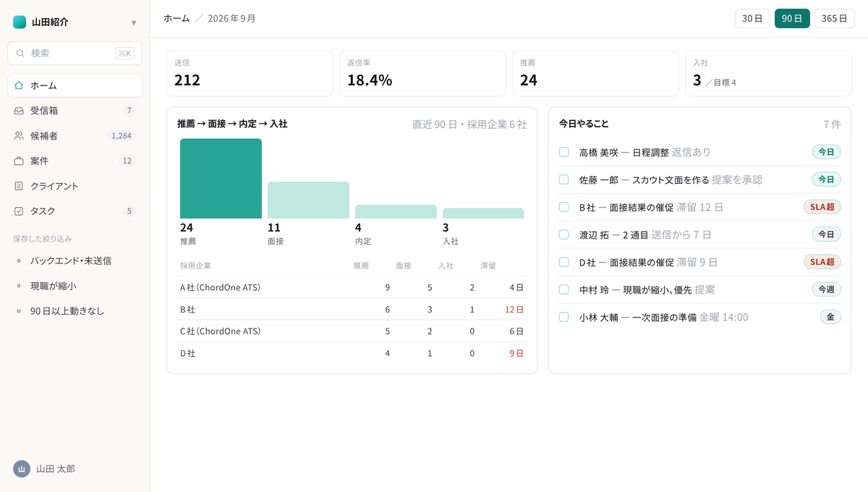This screenshot has width=868, height=492.
Task: Click the home icon in sidebar
Action: pos(19,85)
